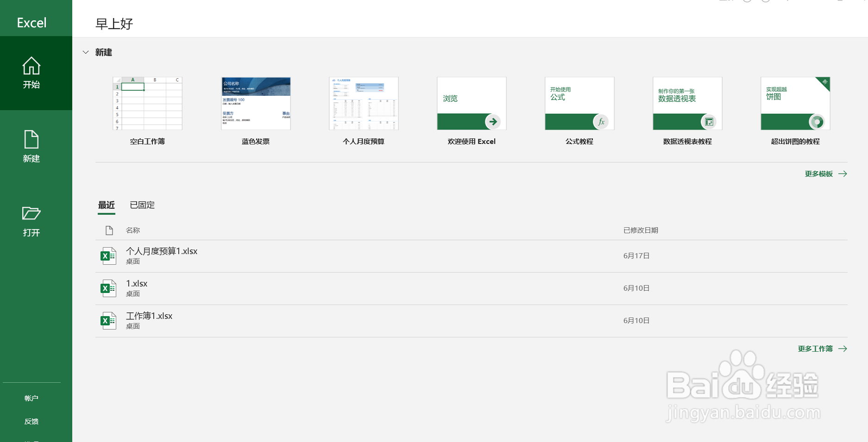Open the 打开 folder icon in sidebar
This screenshot has width=868, height=442.
click(31, 213)
